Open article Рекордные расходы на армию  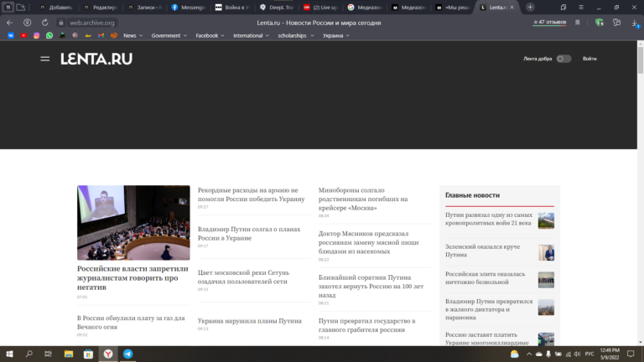point(251,194)
